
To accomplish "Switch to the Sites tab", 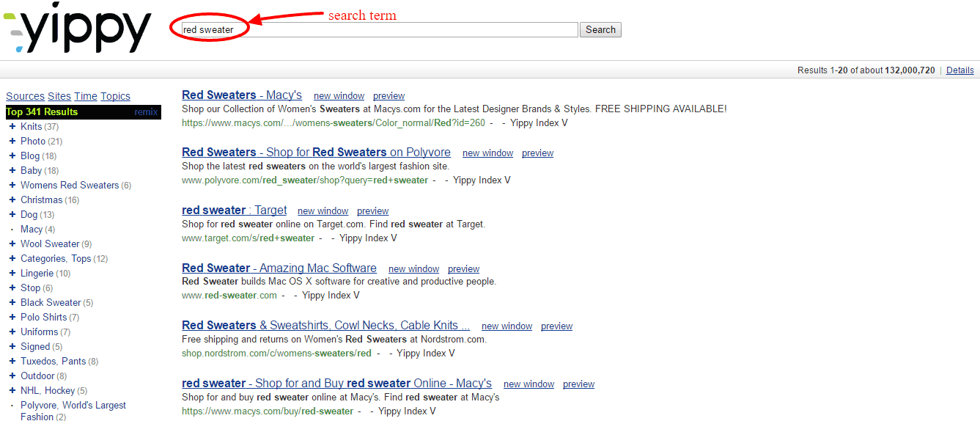I will 59,96.
